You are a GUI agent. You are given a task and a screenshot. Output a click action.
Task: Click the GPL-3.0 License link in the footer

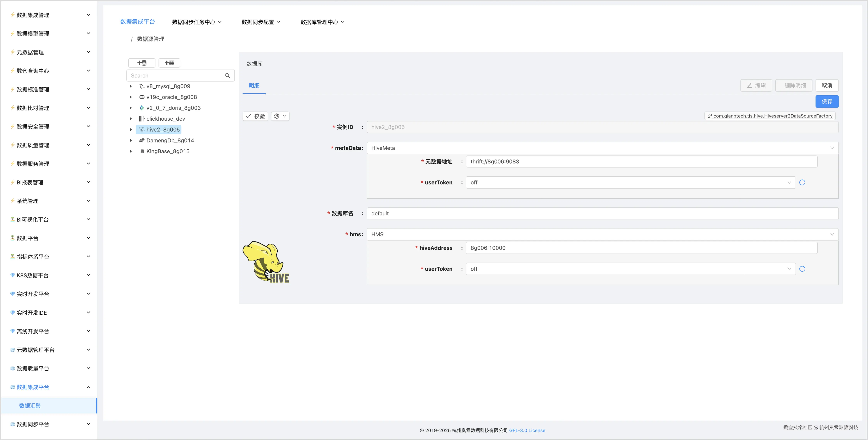(x=527, y=430)
